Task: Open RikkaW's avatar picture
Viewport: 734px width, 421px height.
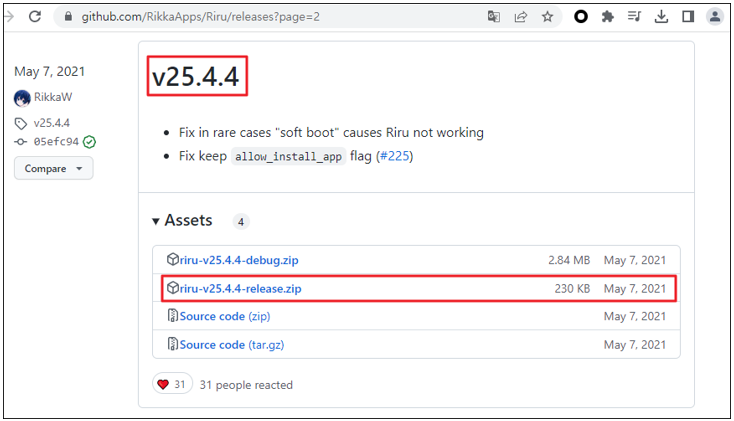Action: [22, 98]
